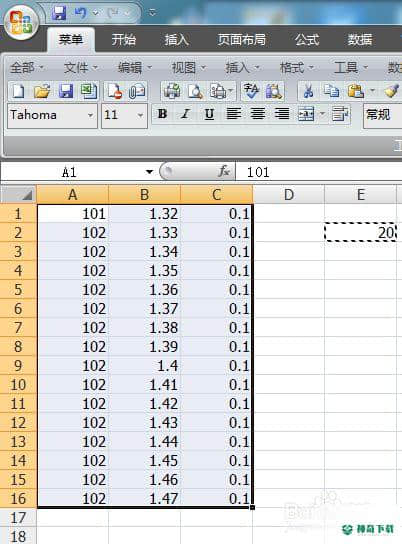402x544 pixels.
Task: Click the Wrap Text icon
Action: (340, 114)
